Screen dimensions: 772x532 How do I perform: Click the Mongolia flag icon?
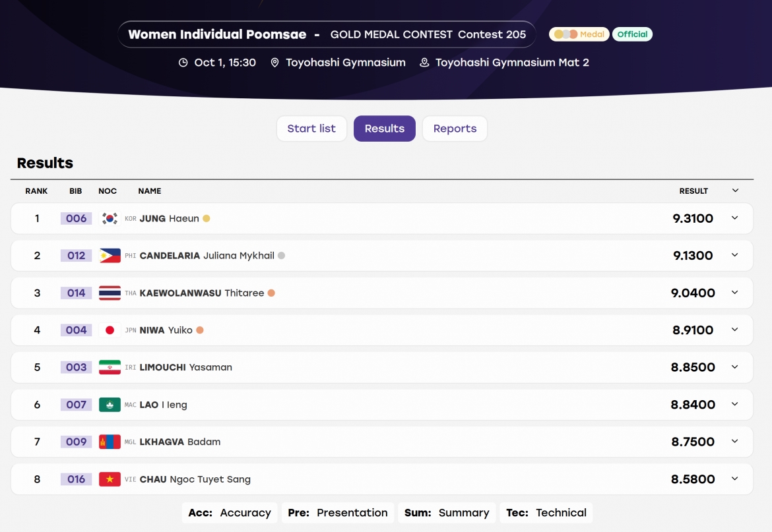coord(110,442)
